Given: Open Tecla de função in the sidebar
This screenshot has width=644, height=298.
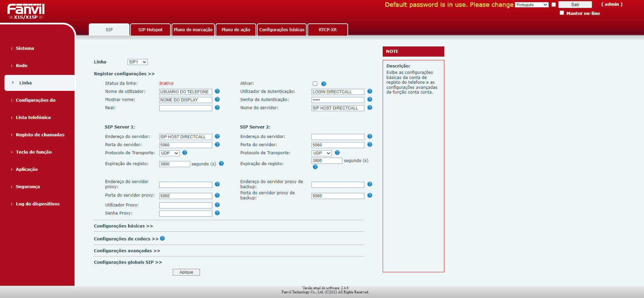Looking at the screenshot, I should point(34,152).
